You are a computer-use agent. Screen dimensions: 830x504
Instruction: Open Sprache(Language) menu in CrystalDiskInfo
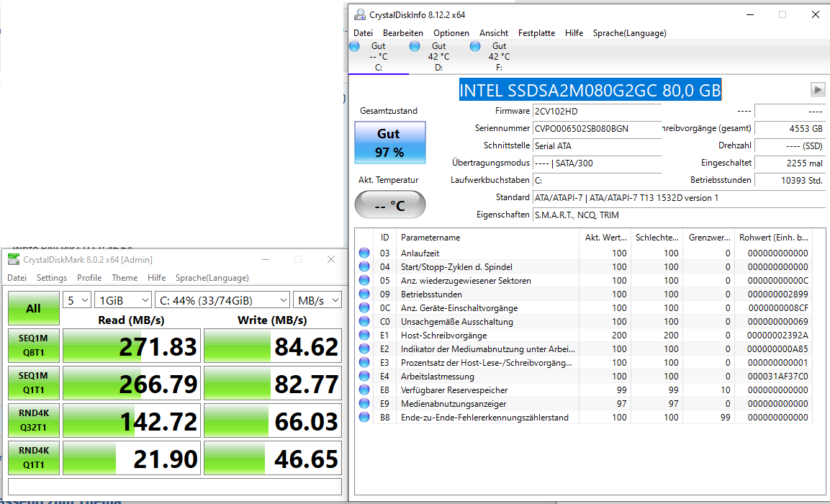pos(629,33)
